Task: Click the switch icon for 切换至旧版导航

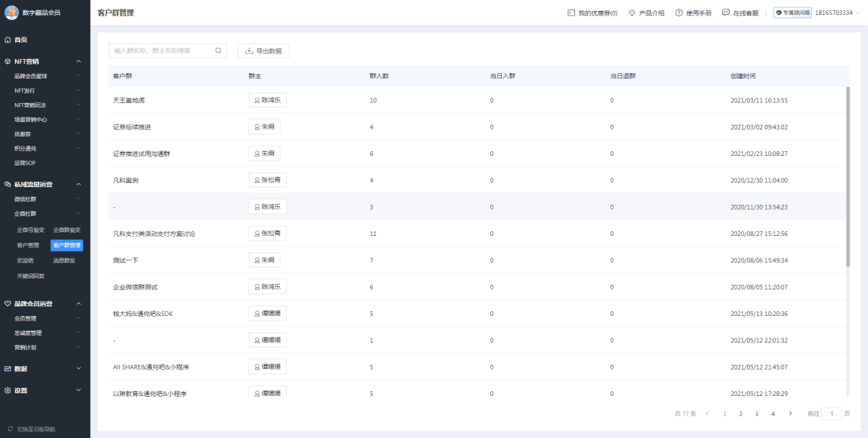Action: 10,429
